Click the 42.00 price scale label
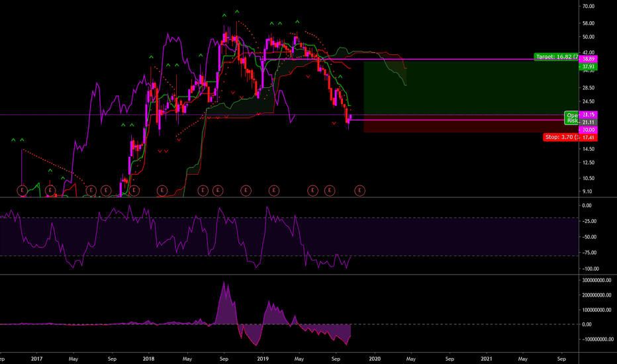The image size is (617, 364). 589,52
